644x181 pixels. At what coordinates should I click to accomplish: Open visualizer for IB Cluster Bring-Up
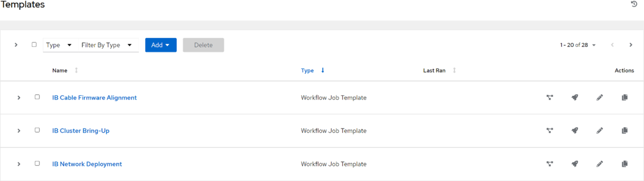pyautogui.click(x=550, y=131)
